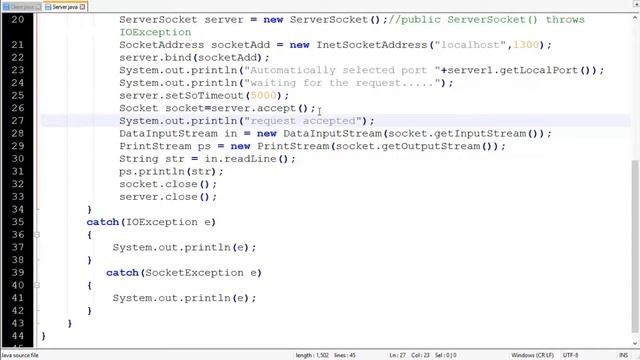Collapse the fold marker at line 36
Viewport: 640px width, 360px height.
pyautogui.click(x=37, y=235)
